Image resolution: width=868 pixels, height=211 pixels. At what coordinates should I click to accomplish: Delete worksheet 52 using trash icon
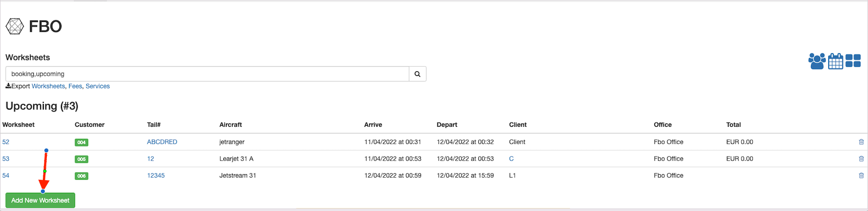(861, 142)
